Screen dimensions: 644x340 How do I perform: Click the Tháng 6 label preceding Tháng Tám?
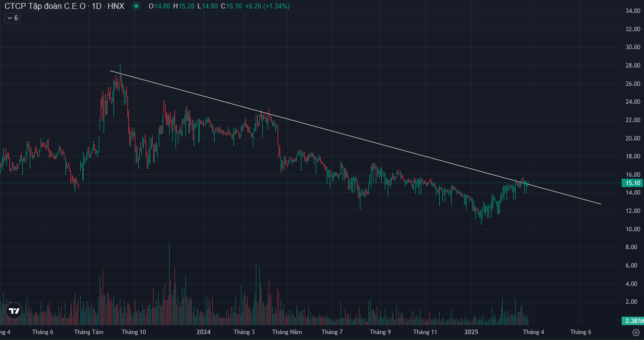coord(42,332)
